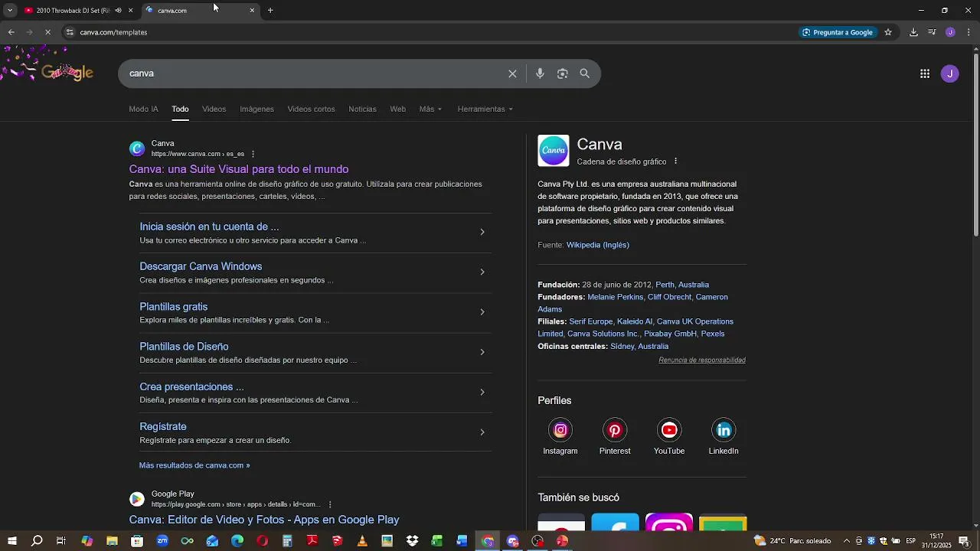Bookmark this page with the star icon
Viewport: 980px width, 551px height.
pyautogui.click(x=888, y=32)
